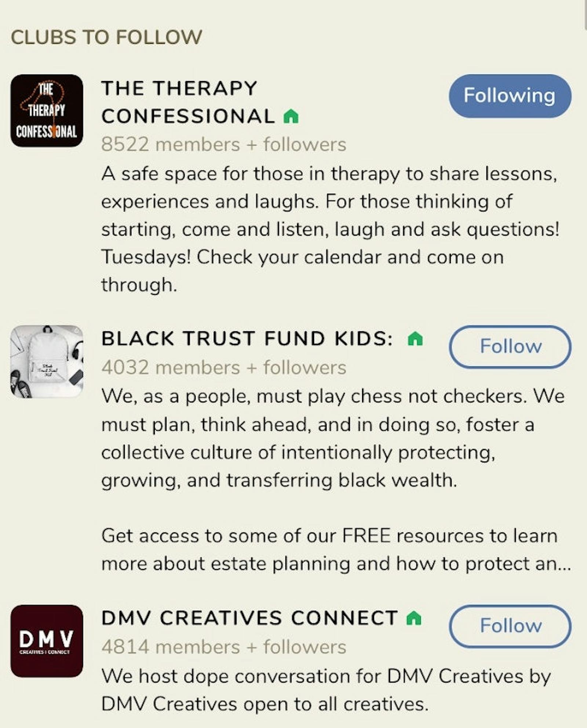Follow Black Trust Fund Kids
This screenshot has height=728, width=587.
(x=510, y=346)
